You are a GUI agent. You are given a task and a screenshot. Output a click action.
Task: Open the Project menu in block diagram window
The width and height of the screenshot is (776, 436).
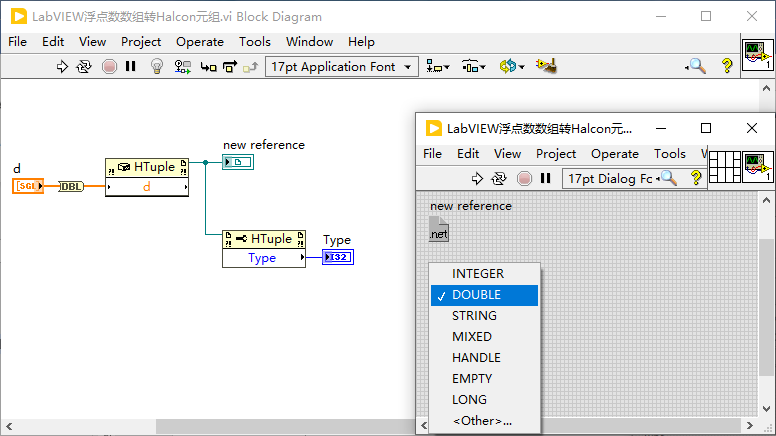pos(141,42)
